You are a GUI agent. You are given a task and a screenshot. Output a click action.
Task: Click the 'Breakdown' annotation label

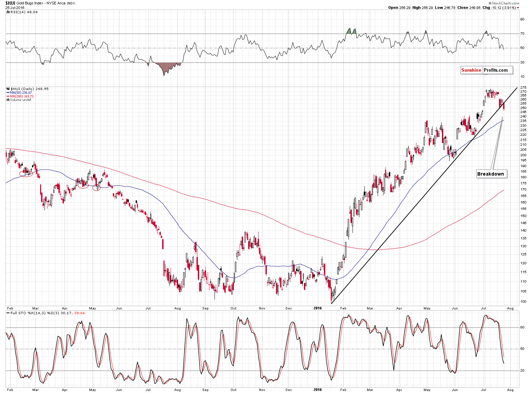coord(491,174)
